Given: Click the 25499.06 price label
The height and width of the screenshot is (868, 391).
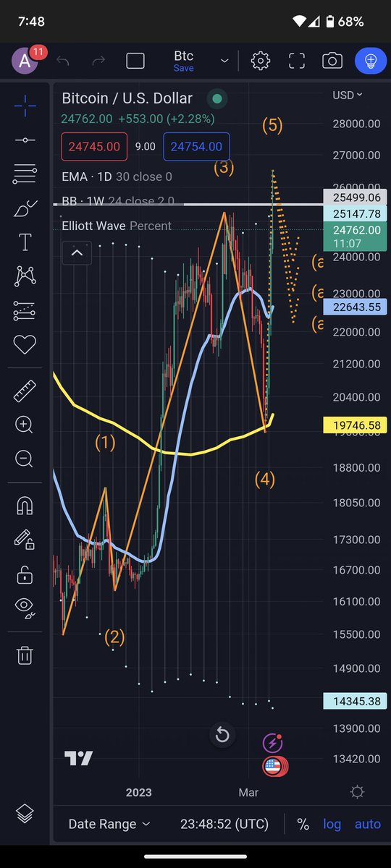Looking at the screenshot, I should click(x=356, y=197).
